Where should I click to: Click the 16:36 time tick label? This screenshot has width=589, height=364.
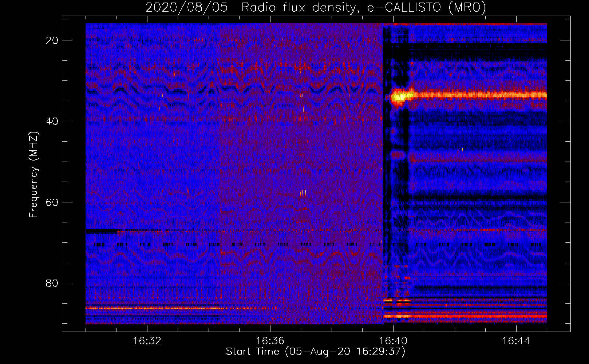point(270,341)
